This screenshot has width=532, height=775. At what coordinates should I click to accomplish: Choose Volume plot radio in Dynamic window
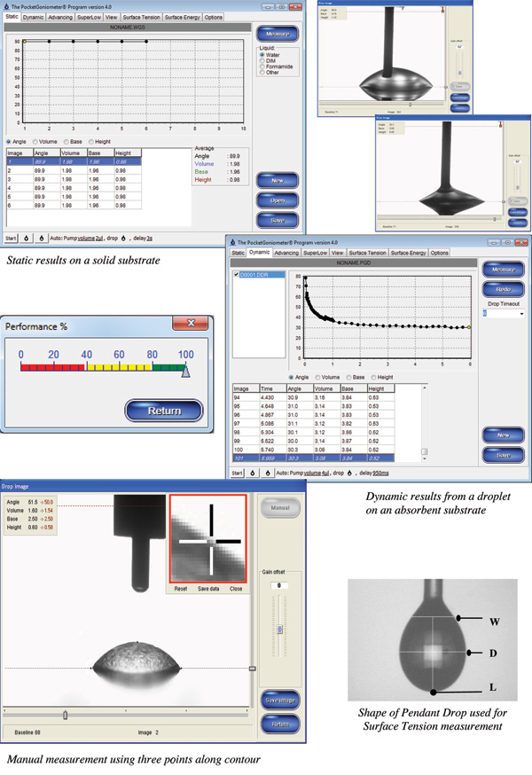pos(318,377)
